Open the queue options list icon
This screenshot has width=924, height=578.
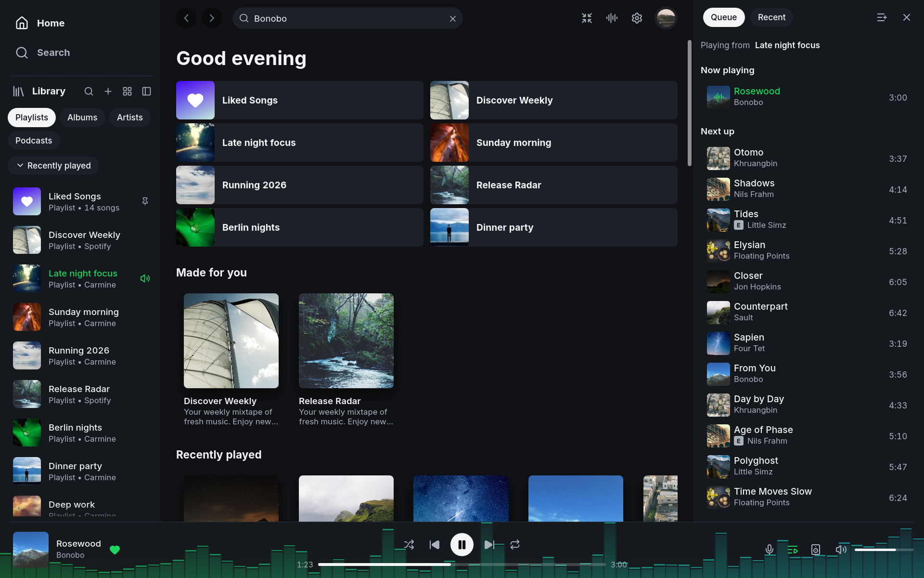tap(882, 17)
